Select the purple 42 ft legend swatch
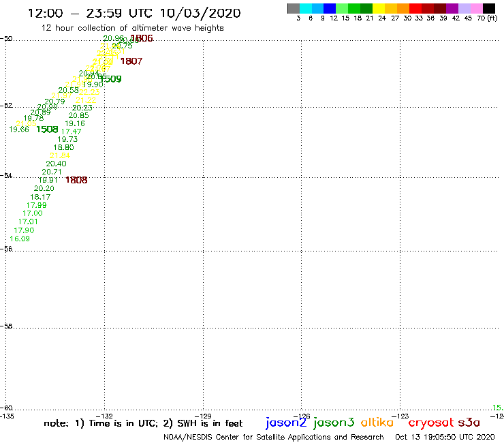This screenshot has width=504, height=443. pos(452,8)
